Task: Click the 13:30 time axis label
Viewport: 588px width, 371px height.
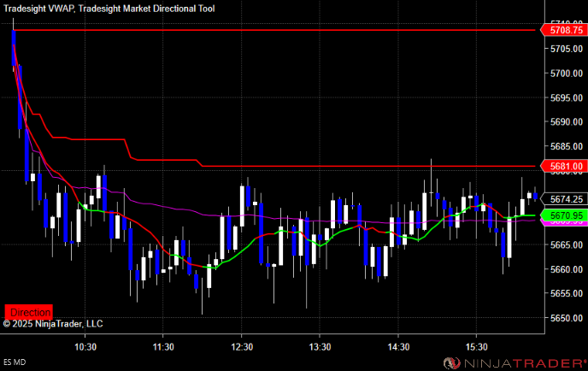Action: coord(320,347)
